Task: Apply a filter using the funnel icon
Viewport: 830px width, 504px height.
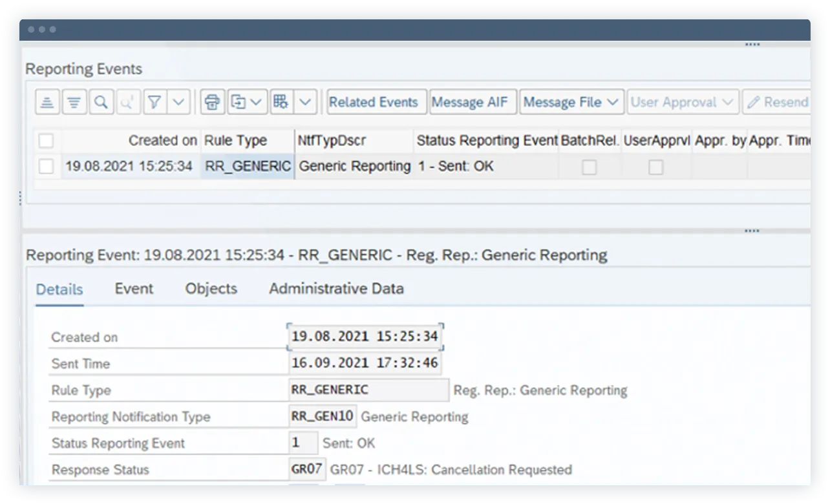Action: click(x=155, y=101)
